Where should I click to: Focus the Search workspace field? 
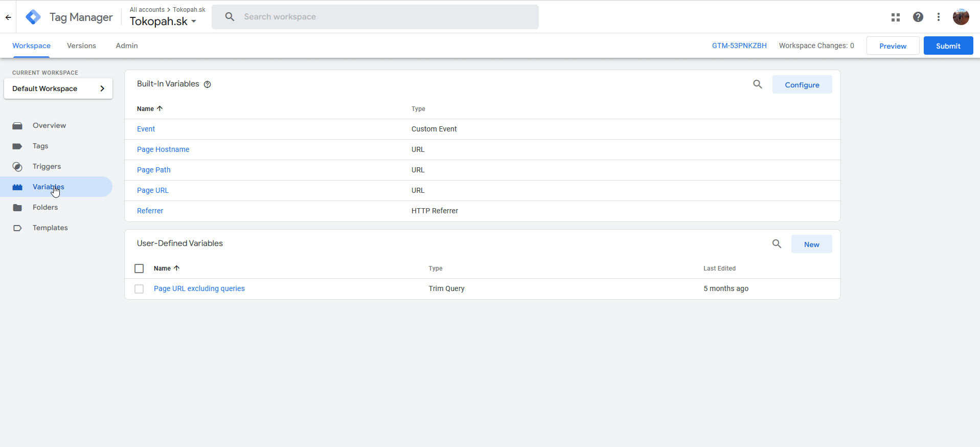375,17
